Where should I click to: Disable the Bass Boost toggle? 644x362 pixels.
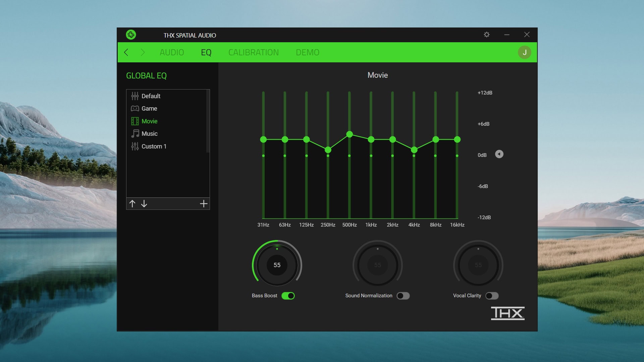(288, 296)
